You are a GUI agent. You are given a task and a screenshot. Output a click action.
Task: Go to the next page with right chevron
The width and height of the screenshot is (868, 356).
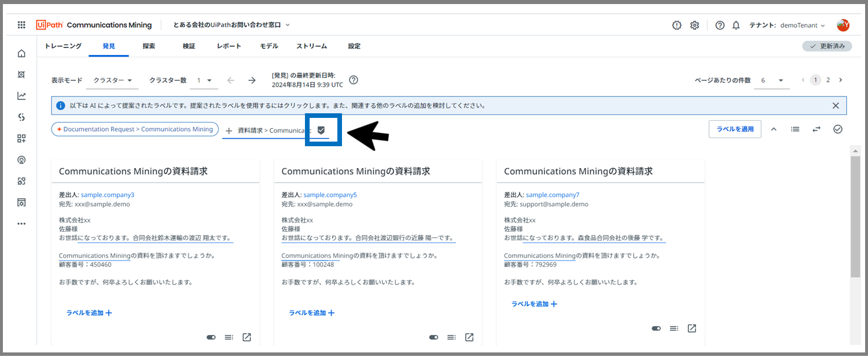tap(840, 80)
